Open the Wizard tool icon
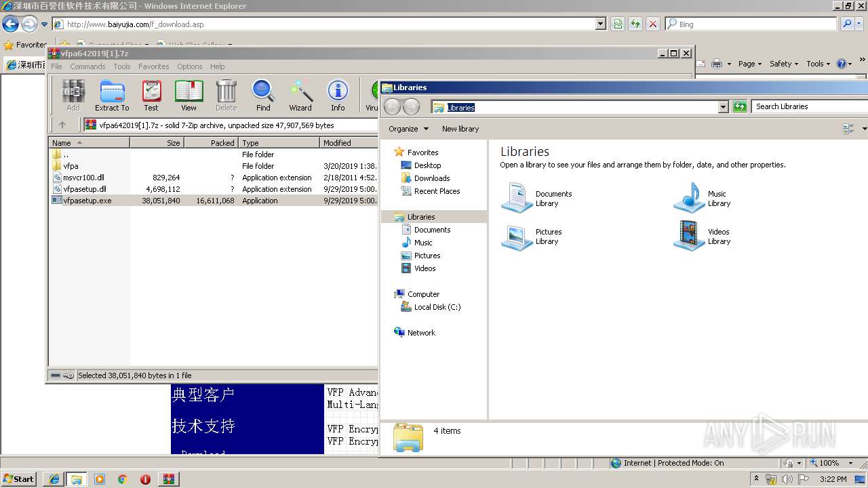868x488 pixels. 300,95
